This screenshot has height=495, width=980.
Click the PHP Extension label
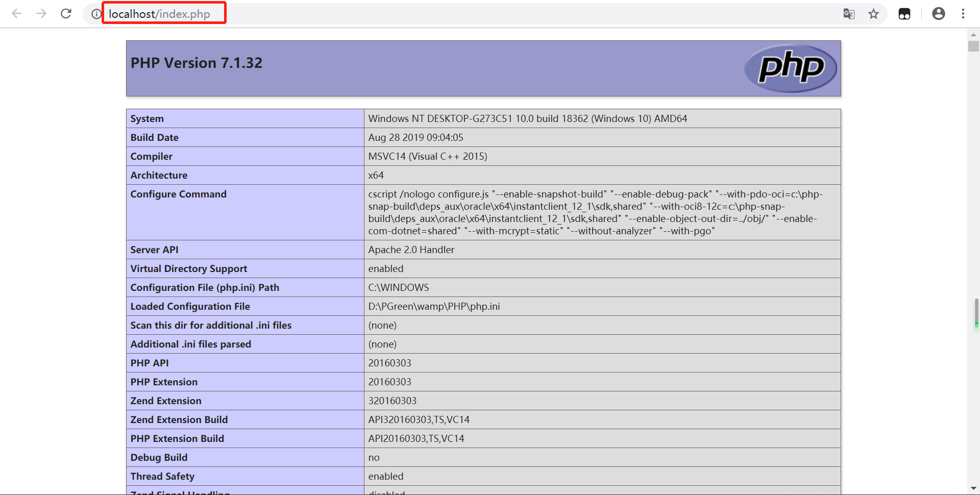point(164,382)
